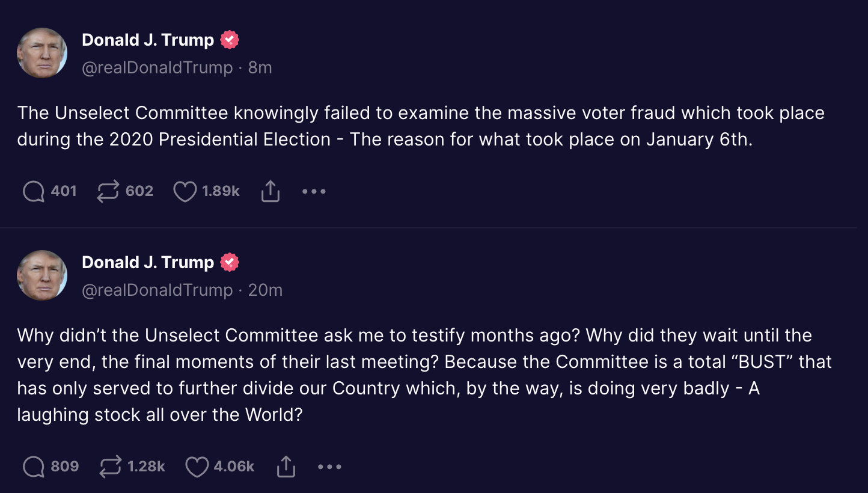The width and height of the screenshot is (868, 493).
Task: Repost the 8m-old post with 602 reposts
Action: (108, 191)
